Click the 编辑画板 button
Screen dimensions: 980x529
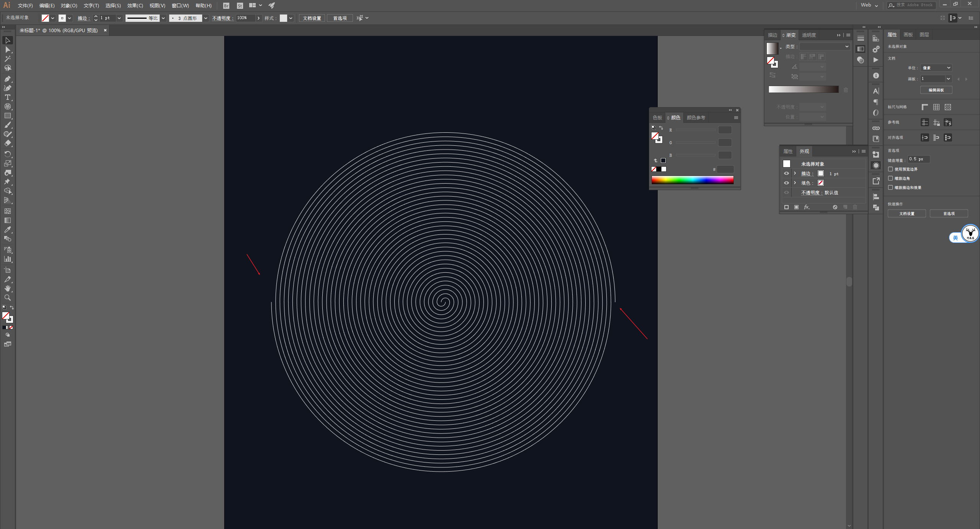(936, 90)
